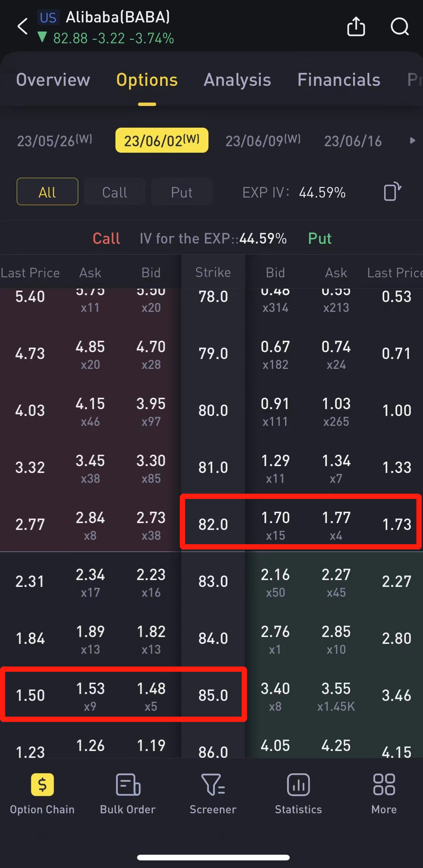
Task: Tap the rotate screen icon beside EXP IV
Action: click(392, 191)
